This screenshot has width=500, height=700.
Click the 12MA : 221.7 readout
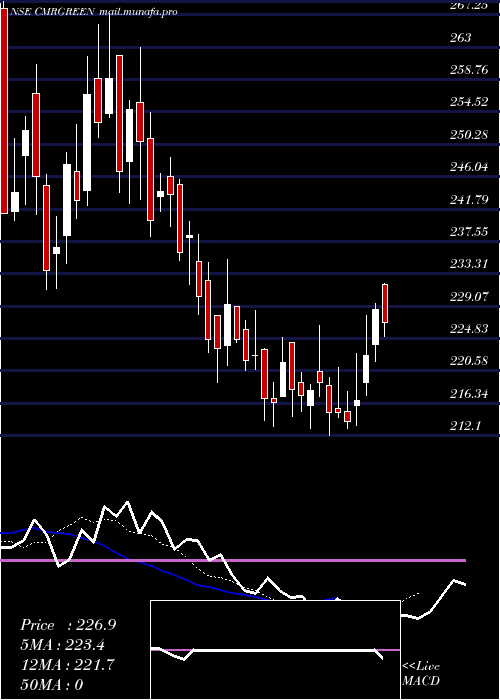pos(68,665)
